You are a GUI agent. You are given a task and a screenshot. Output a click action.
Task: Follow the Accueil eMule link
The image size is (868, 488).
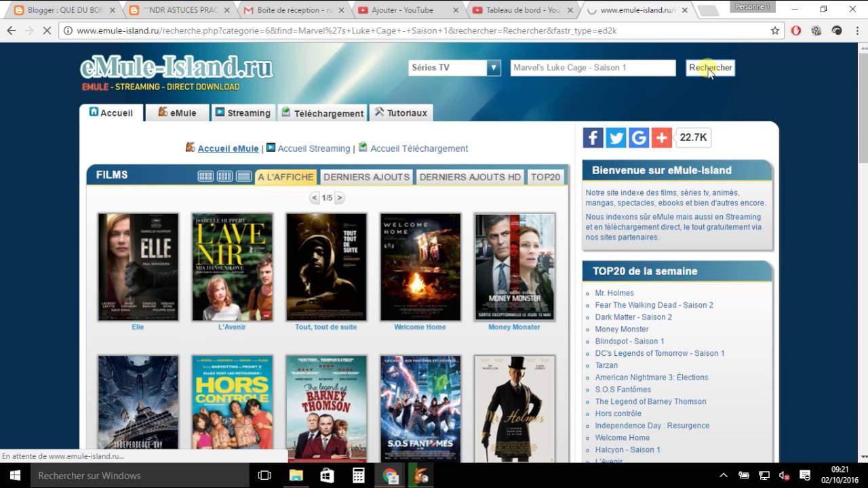[x=228, y=148]
